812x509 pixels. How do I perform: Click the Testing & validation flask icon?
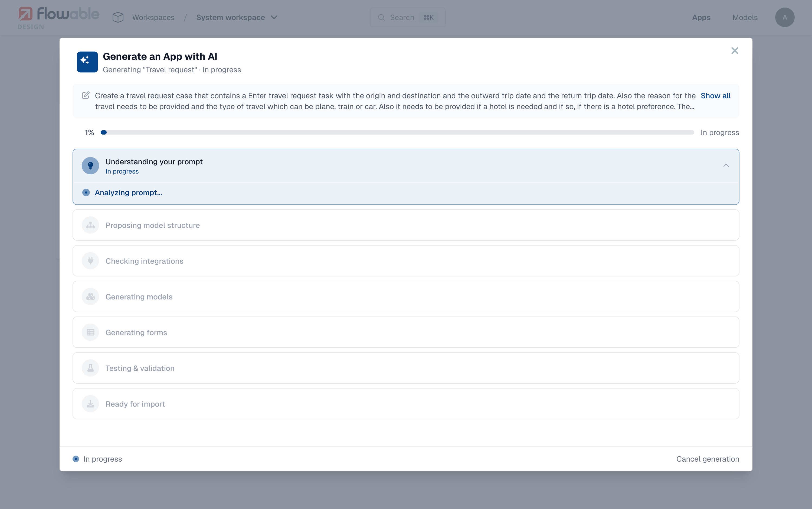tap(90, 368)
